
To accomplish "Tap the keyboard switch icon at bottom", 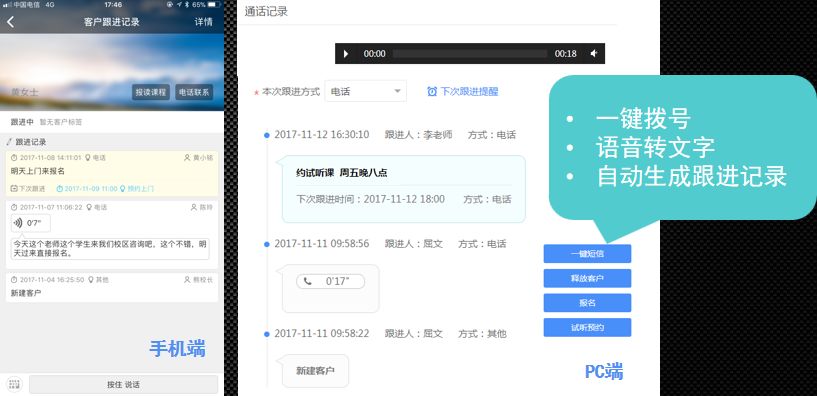I will point(14,385).
